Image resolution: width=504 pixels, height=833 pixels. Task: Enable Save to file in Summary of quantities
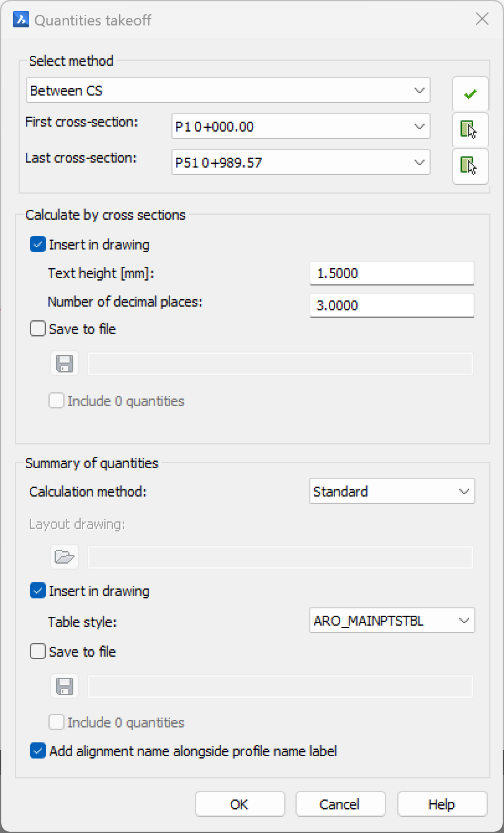click(38, 652)
